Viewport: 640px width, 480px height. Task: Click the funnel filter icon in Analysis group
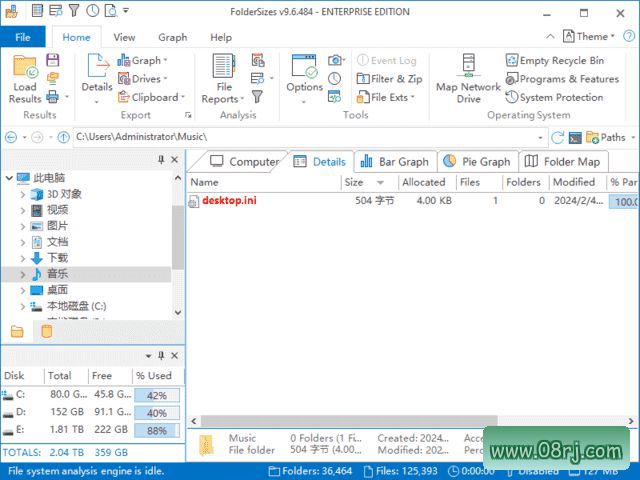[257, 97]
